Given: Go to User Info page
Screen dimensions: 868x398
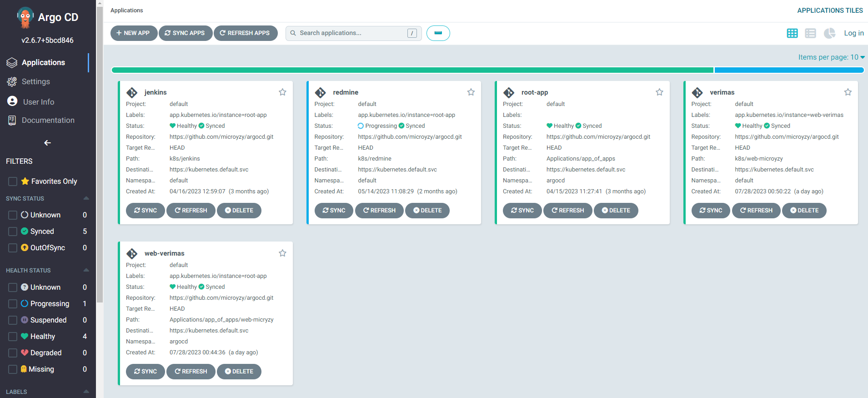Looking at the screenshot, I should pos(38,102).
